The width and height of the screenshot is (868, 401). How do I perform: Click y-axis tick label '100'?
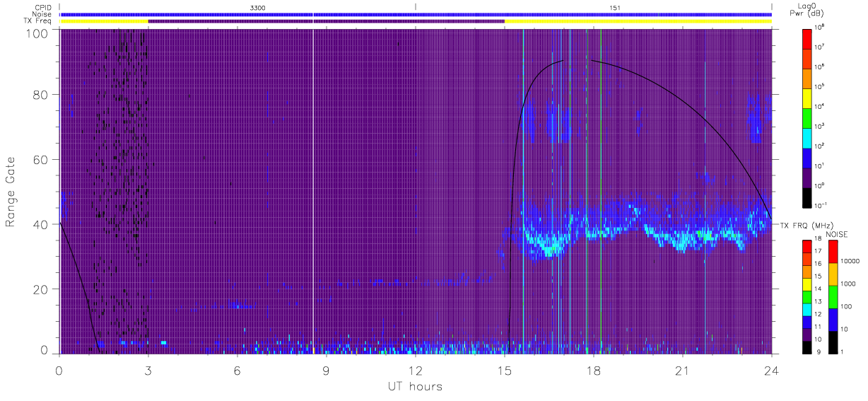pyautogui.click(x=37, y=33)
